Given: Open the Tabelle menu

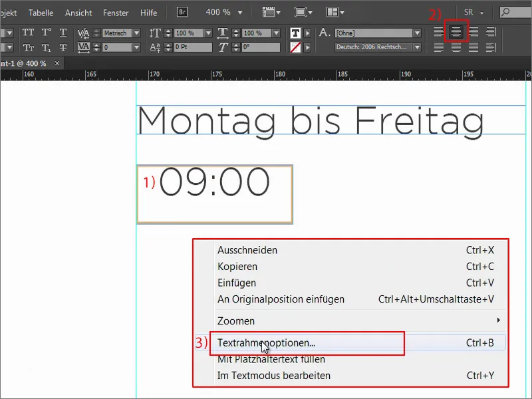Looking at the screenshot, I should [41, 13].
